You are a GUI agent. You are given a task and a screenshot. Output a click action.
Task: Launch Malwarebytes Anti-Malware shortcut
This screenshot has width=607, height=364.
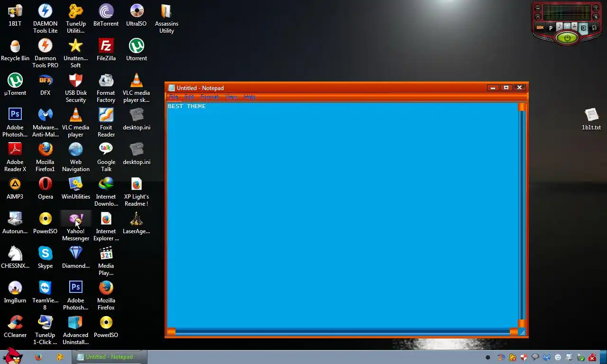coord(46,122)
